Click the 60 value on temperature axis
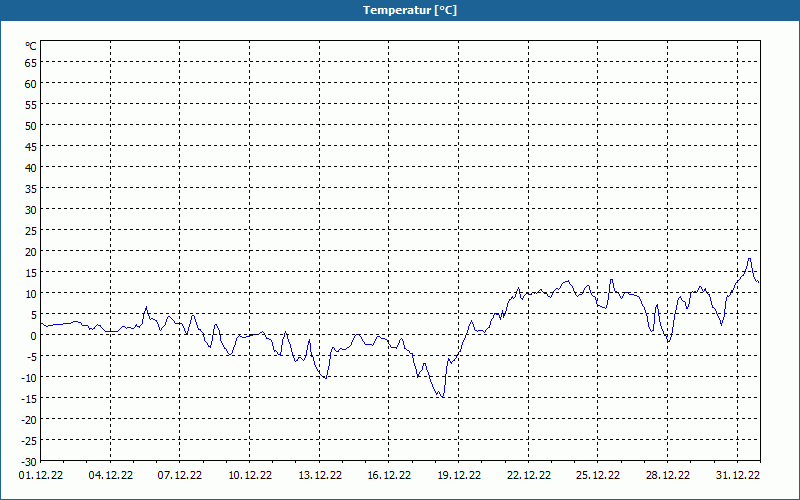Viewport: 800px width, 500px height. (x=31, y=84)
